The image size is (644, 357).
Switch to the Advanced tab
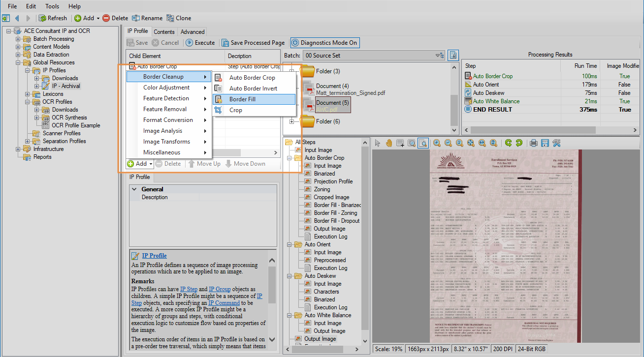193,31
